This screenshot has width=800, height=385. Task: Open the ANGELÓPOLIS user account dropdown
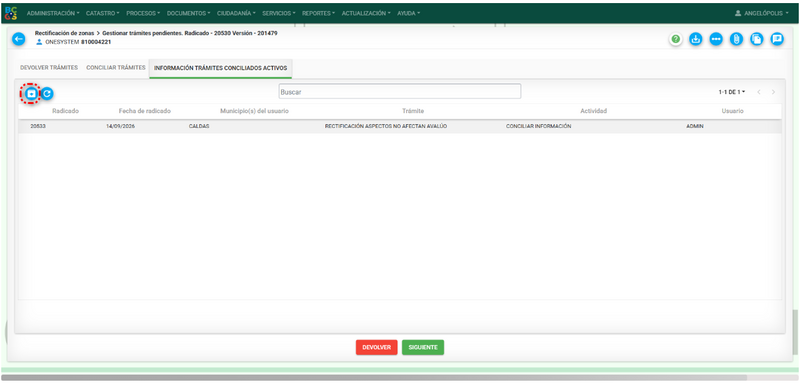point(762,13)
